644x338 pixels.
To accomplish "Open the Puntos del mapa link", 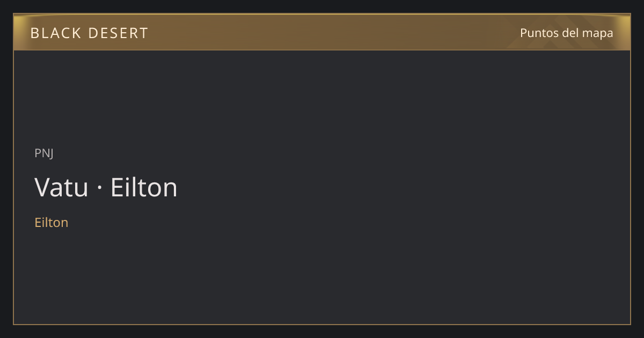I will pyautogui.click(x=566, y=33).
